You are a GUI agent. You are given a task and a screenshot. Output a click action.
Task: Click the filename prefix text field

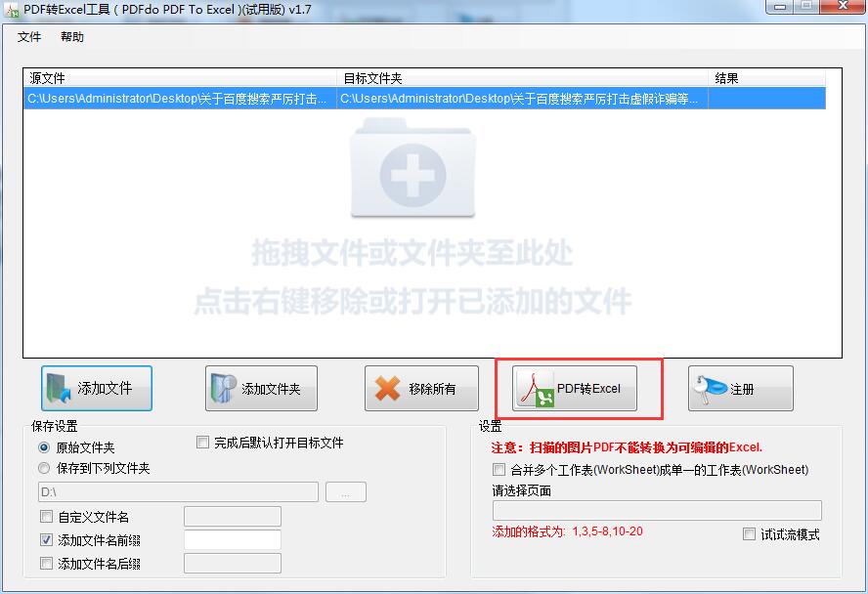coord(233,540)
